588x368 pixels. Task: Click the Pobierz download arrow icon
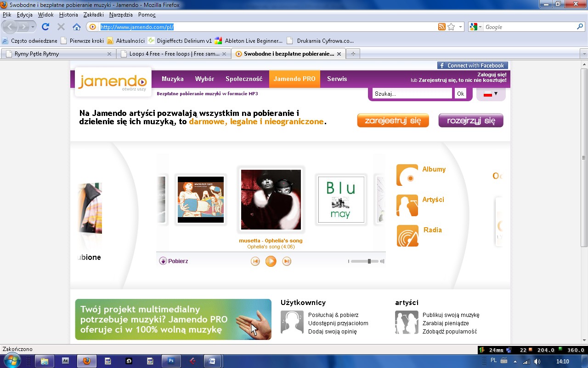[163, 261]
